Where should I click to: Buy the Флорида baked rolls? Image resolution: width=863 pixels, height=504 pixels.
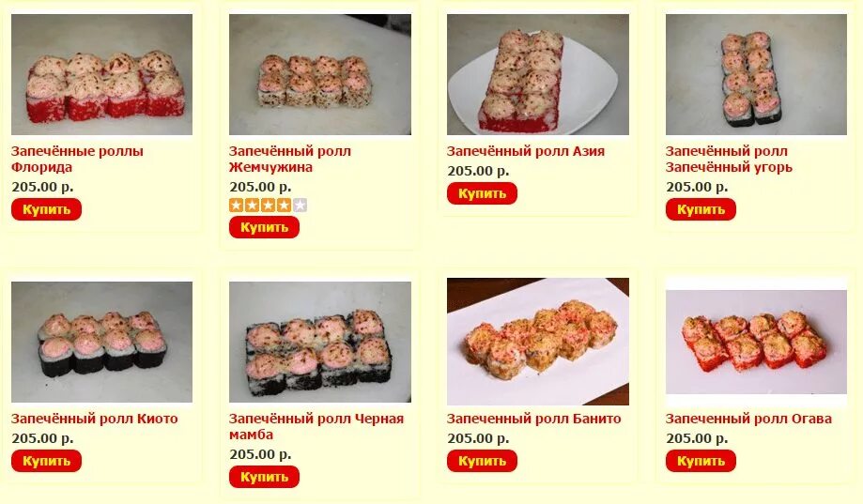click(46, 209)
